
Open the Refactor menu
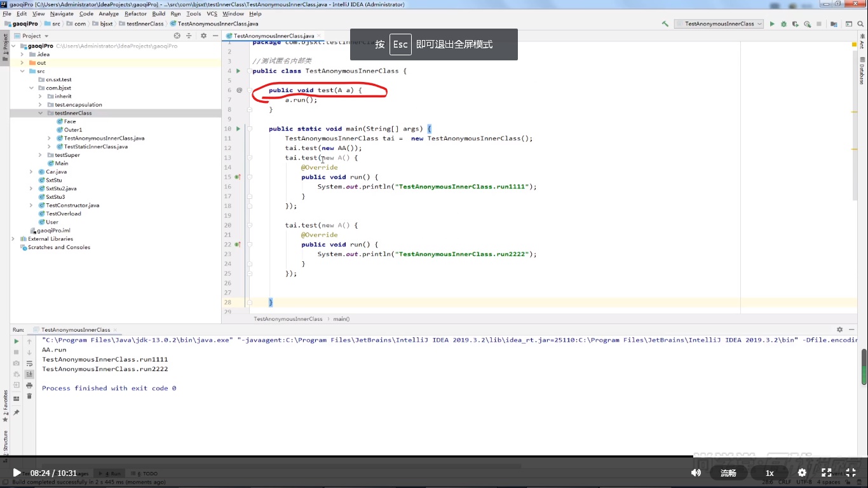tap(135, 13)
